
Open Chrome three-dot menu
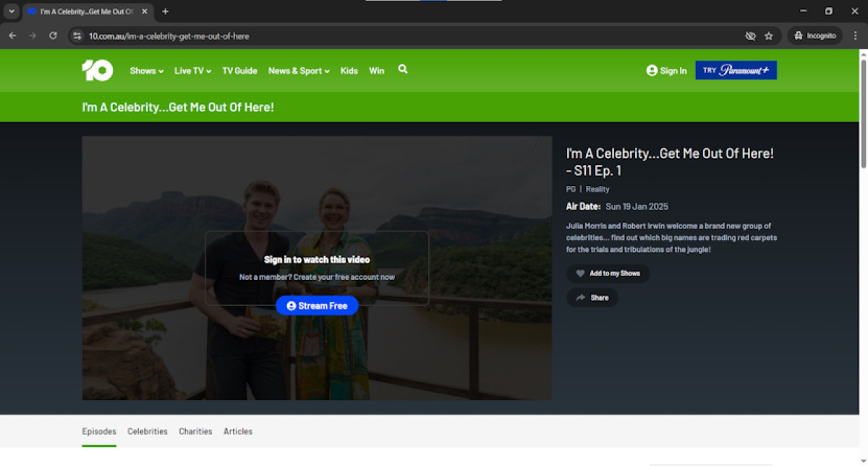pyautogui.click(x=856, y=35)
